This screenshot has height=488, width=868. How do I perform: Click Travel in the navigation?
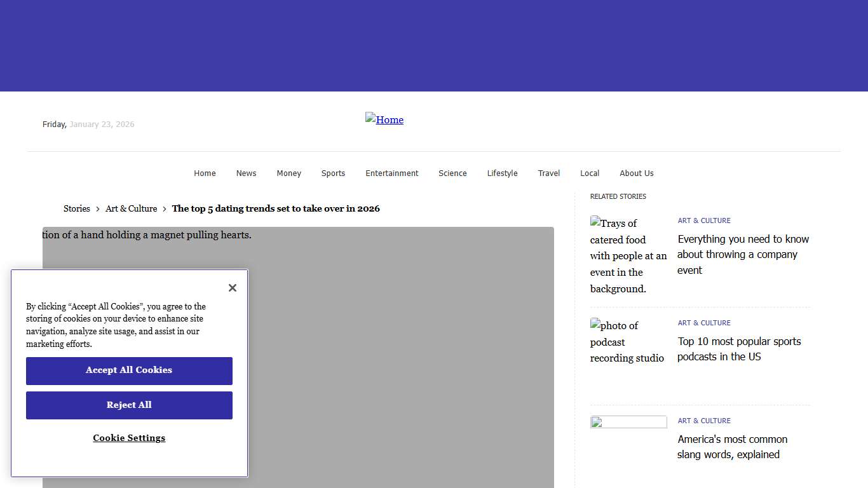pos(549,173)
